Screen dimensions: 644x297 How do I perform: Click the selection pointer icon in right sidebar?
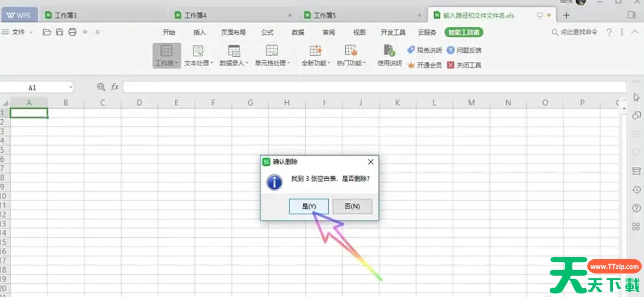click(x=636, y=97)
